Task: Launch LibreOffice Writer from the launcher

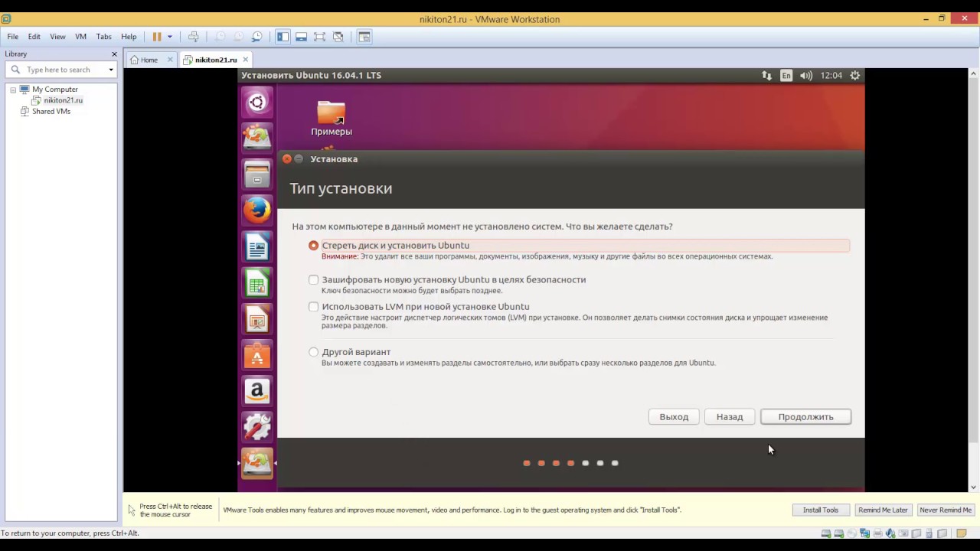Action: (257, 246)
